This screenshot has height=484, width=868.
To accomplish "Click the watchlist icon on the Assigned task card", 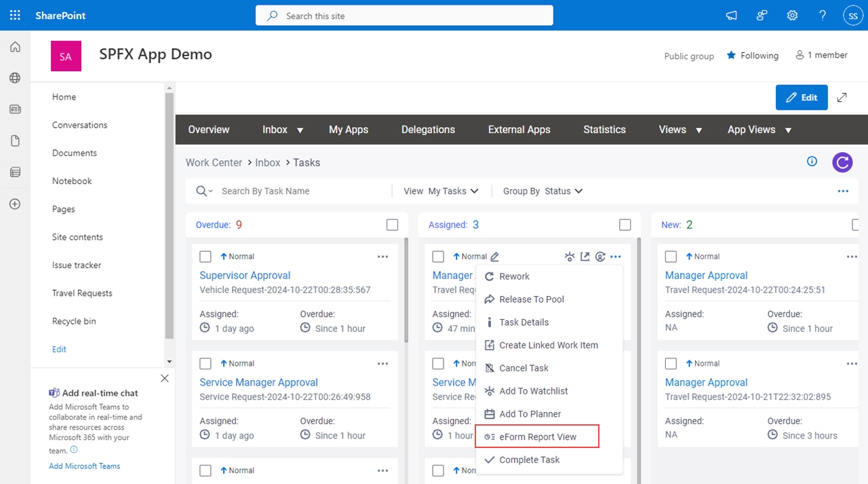I will click(x=570, y=257).
